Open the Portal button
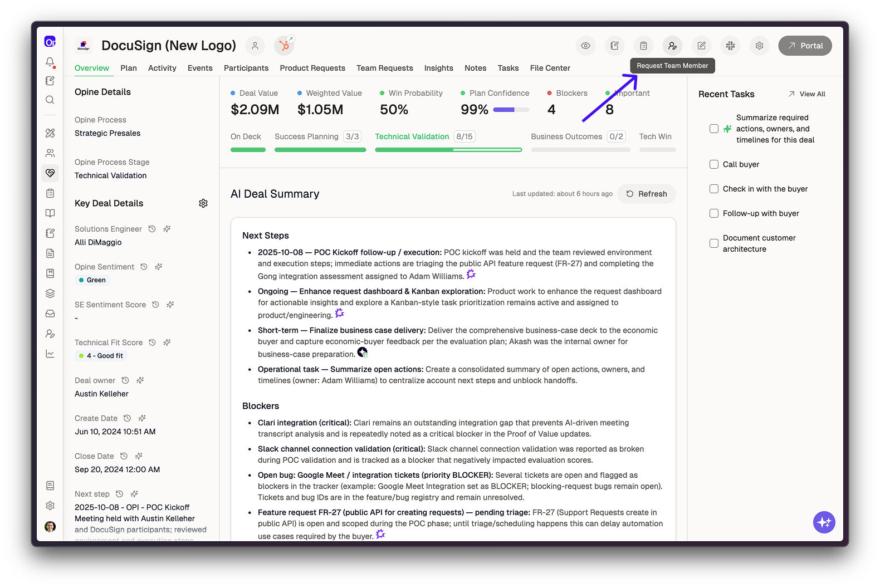 (805, 46)
